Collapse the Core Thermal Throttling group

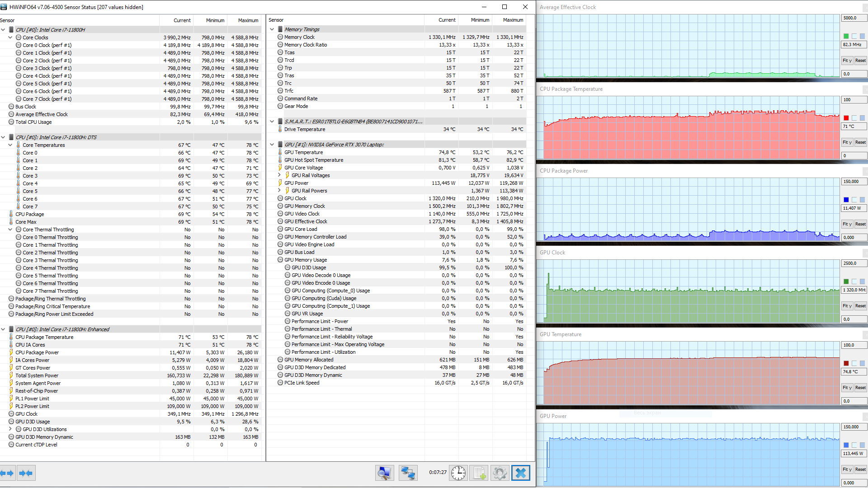[10, 230]
